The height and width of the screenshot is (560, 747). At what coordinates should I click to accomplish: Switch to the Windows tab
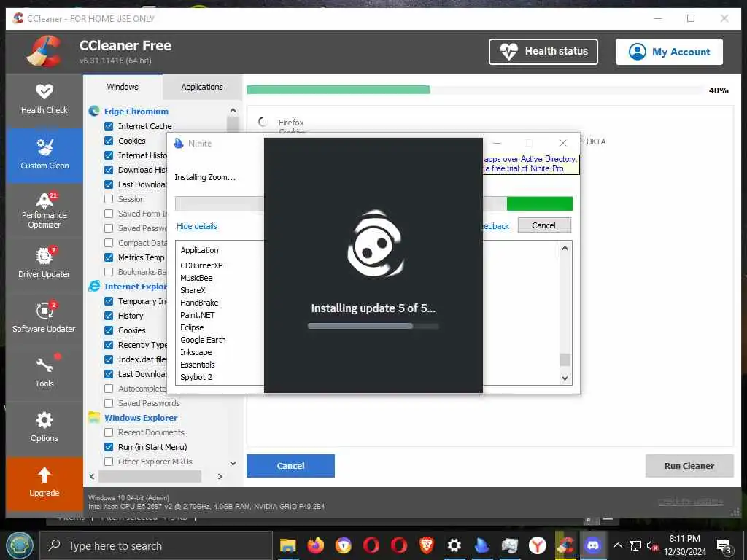(123, 87)
